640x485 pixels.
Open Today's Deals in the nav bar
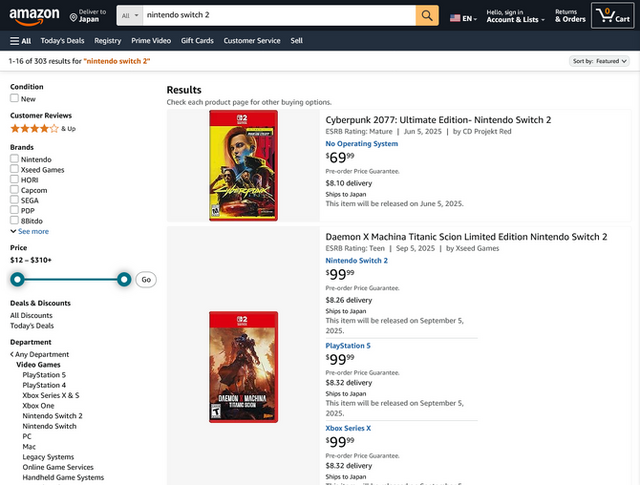(62, 41)
